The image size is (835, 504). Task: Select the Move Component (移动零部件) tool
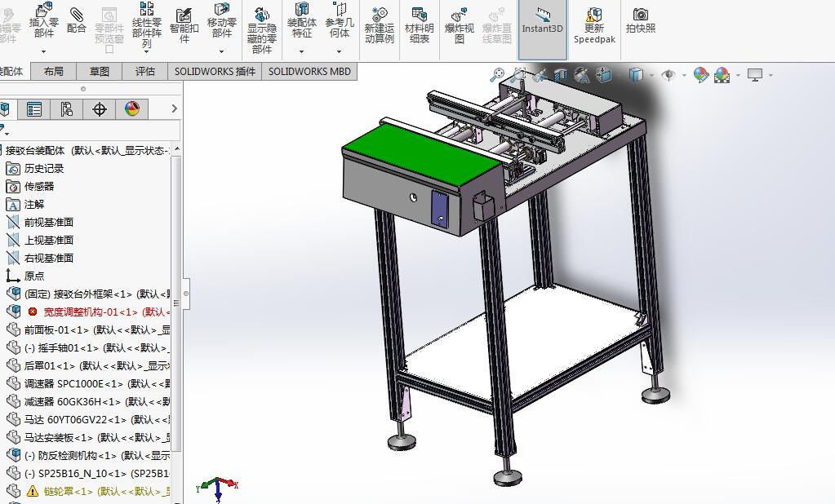[221, 20]
